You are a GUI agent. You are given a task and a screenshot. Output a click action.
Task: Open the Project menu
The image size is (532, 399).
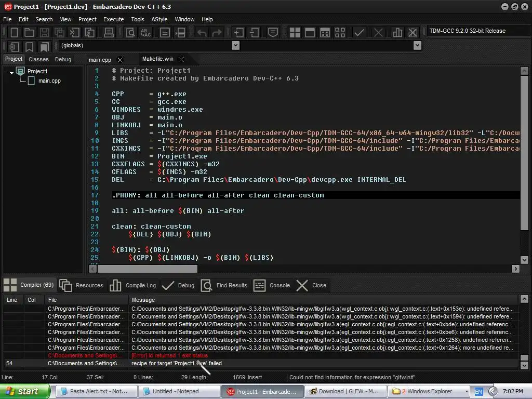click(87, 19)
